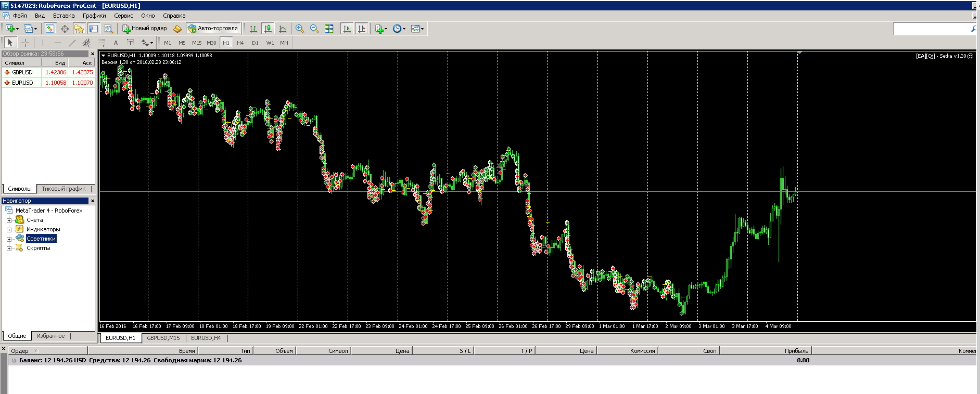Switch chart to Japanese candlesticks
This screenshot has width=980, height=394.
[x=268, y=29]
